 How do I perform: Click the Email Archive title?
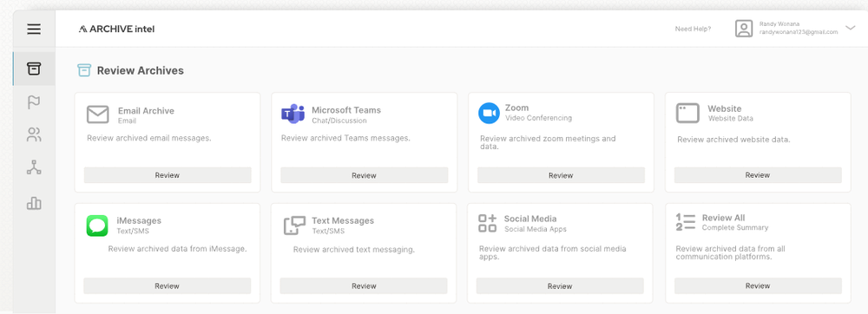pos(146,110)
